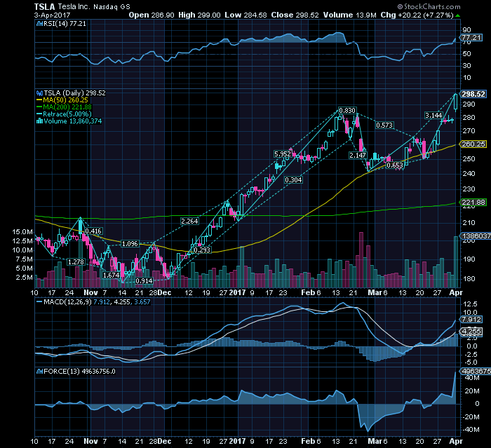
Task: Click the 20M Force index axis label
Action: click(x=472, y=391)
